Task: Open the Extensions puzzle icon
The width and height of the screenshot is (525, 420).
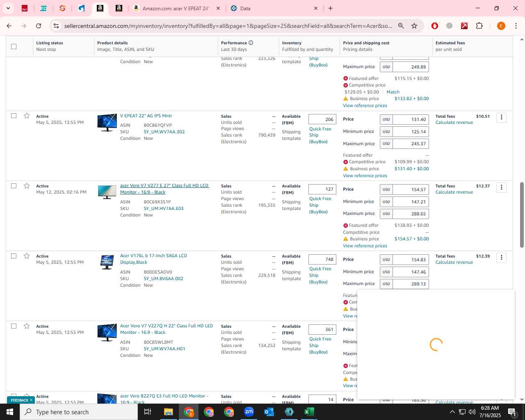Action: coord(479,26)
